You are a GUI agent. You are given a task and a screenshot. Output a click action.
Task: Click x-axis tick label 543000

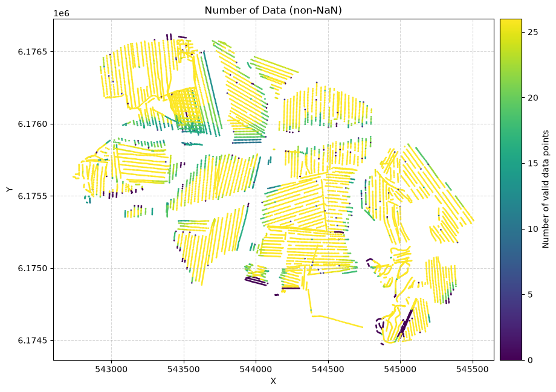coord(111,369)
